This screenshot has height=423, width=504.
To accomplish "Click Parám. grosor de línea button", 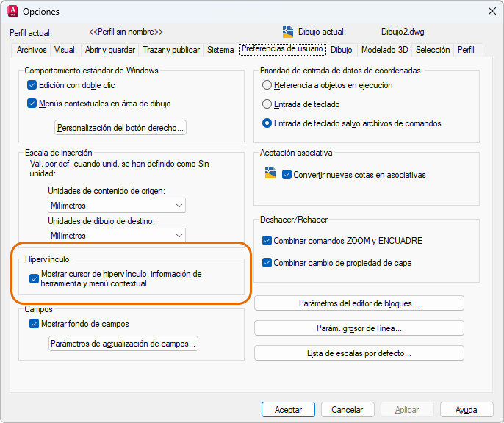I will pyautogui.click(x=359, y=328).
